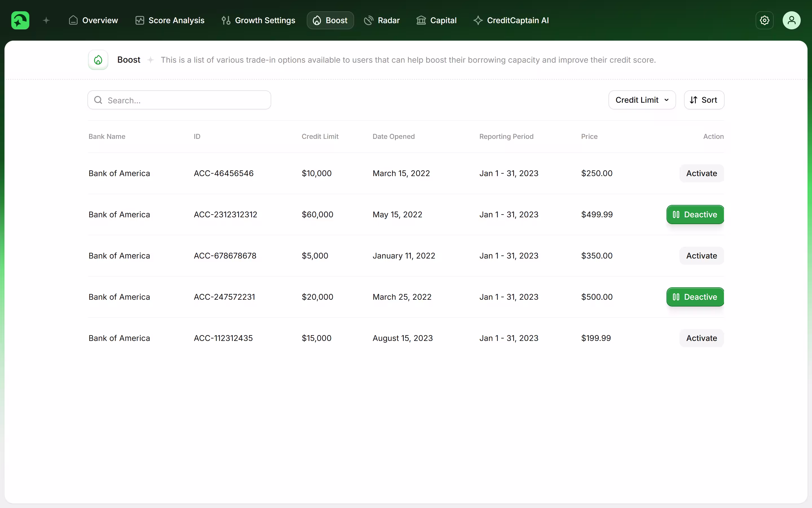Click the $500.00 price cell
The image size is (812, 508).
[x=597, y=297]
